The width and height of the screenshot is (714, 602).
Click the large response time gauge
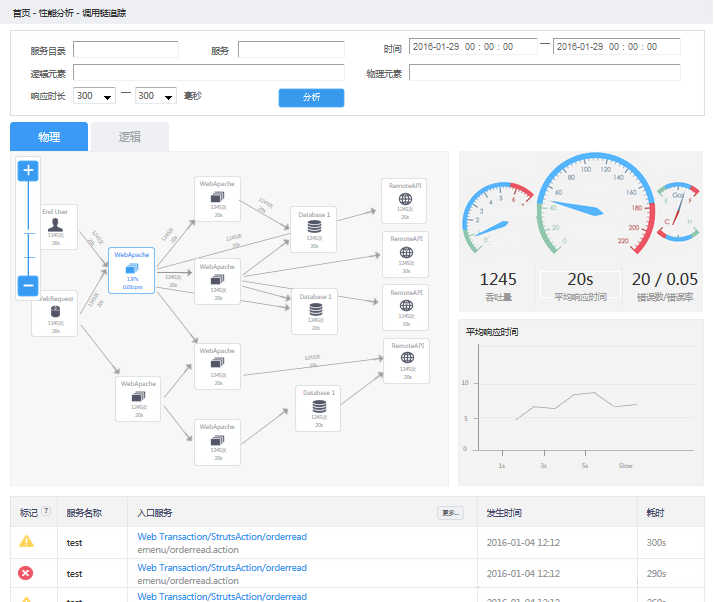(x=596, y=204)
